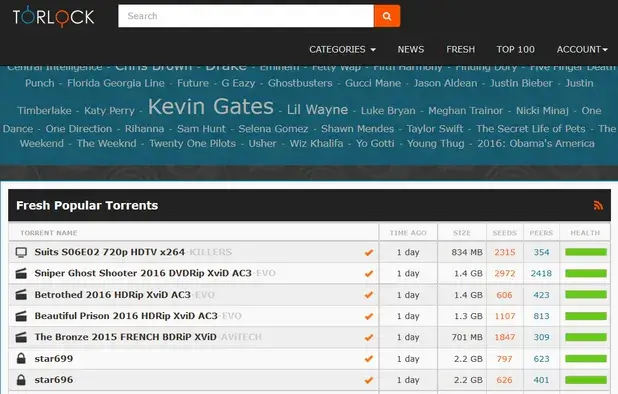The height and width of the screenshot is (394, 618).
Task: Click the verified checkmark on the Beautiful Prison row
Action: coord(369,316)
